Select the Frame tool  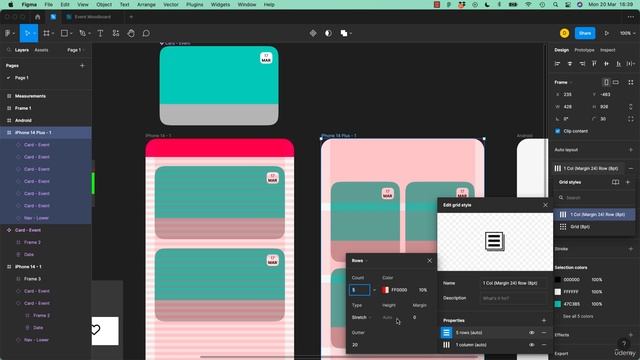[46, 33]
